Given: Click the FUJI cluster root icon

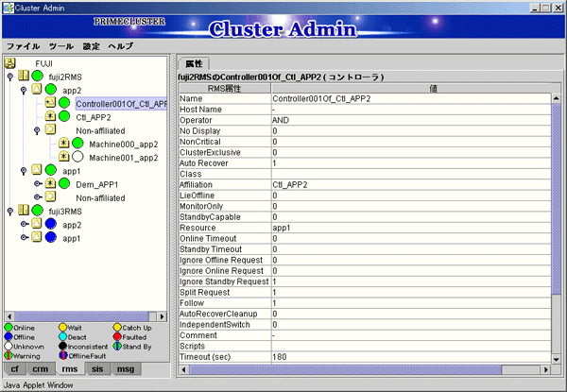Looking at the screenshot, I should tap(10, 63).
